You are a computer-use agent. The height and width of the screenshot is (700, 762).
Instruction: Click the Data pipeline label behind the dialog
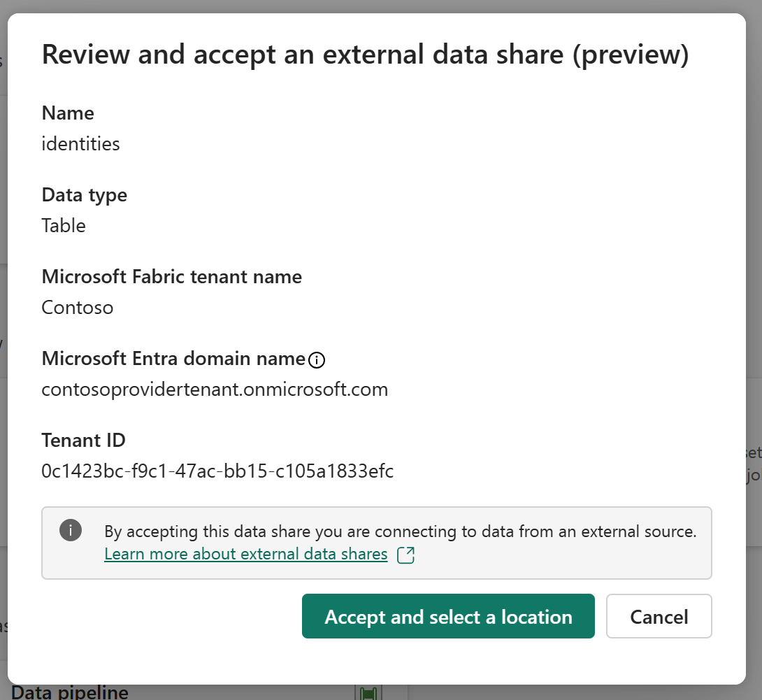point(71,693)
